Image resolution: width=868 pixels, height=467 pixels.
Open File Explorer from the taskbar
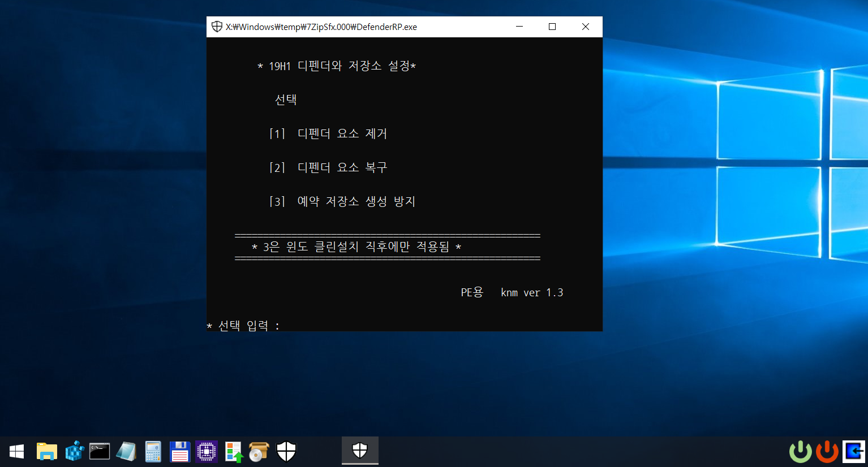click(46, 451)
